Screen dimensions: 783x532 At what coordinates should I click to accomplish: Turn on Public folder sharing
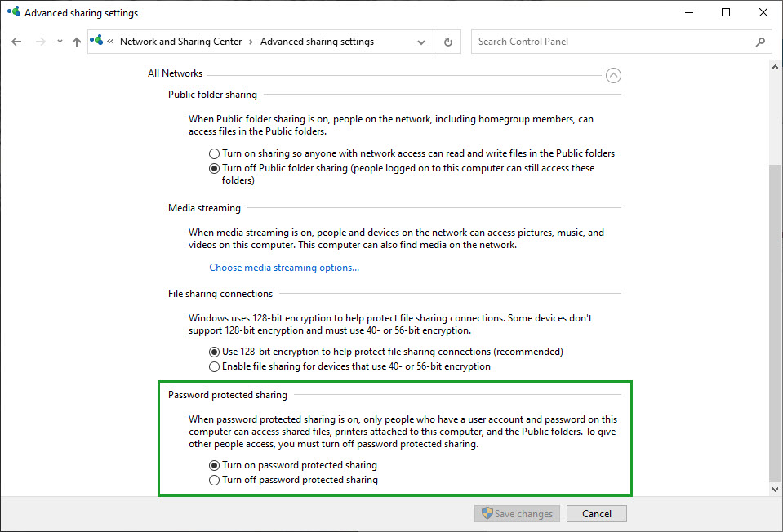pos(214,153)
